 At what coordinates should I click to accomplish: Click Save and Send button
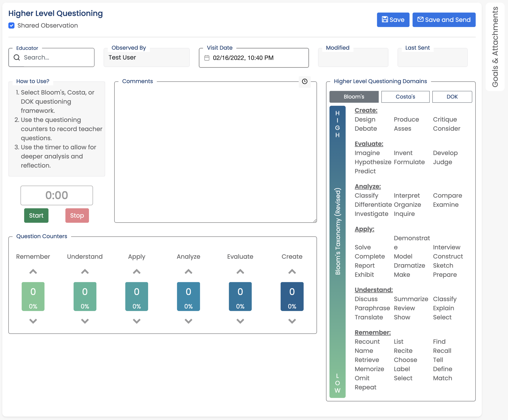pyautogui.click(x=444, y=20)
